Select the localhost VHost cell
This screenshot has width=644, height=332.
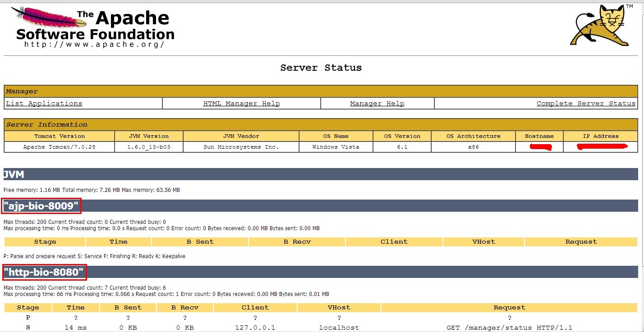point(339,327)
